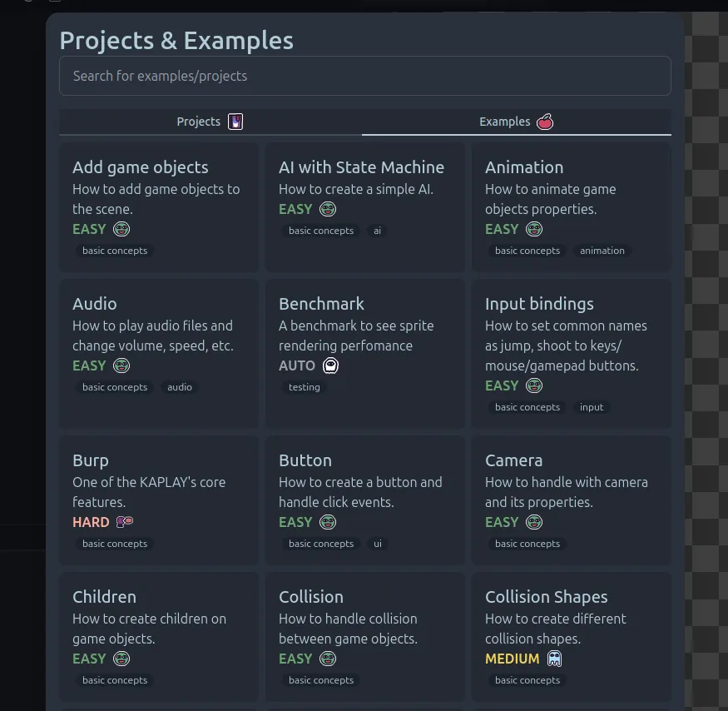The height and width of the screenshot is (711, 728).
Task: Click the cherry icon on Examples tab
Action: [545, 122]
